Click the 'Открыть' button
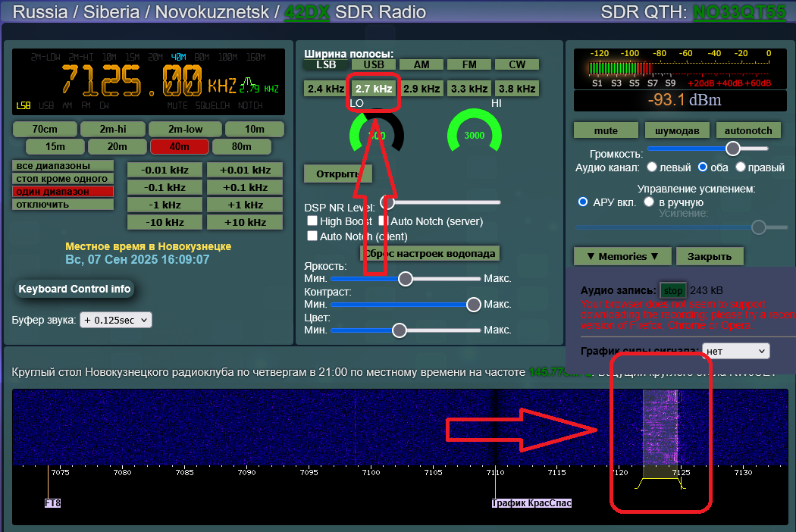 point(337,174)
